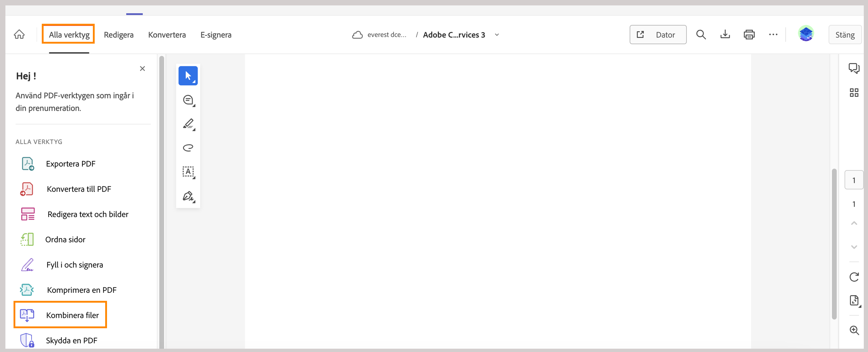Click the Redigera text och bilder icon
Screen dimensions: 868x352
[28, 214]
